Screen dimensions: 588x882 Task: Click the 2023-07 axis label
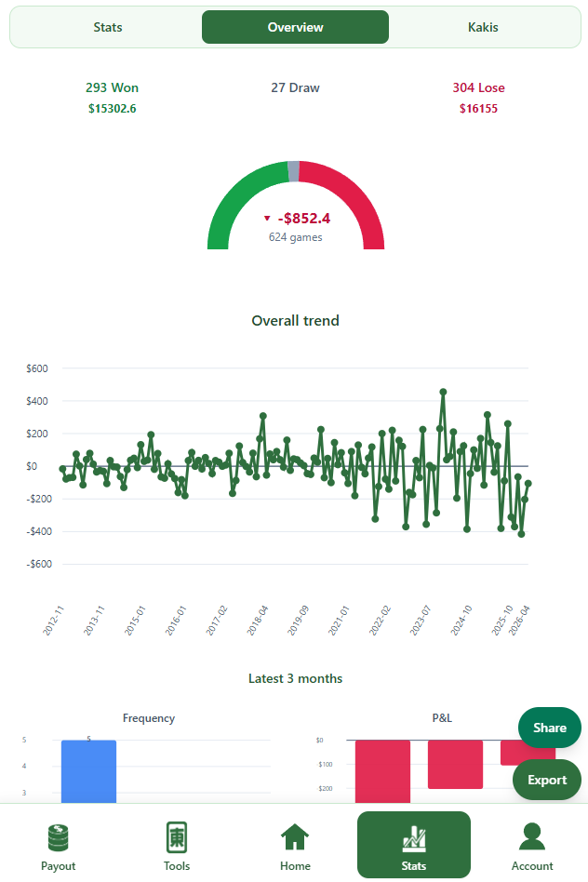point(420,621)
